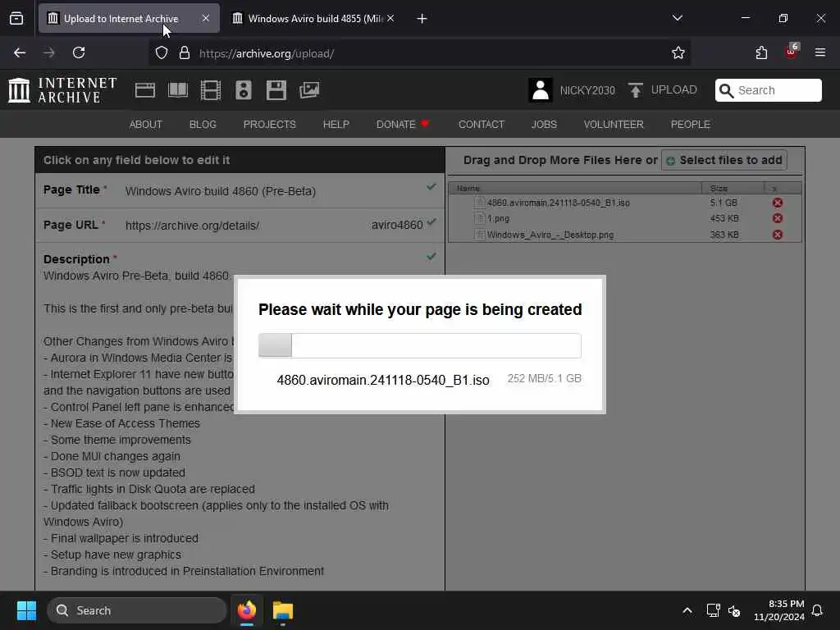
Task: List all tabs dropdown arrow
Action: point(678,18)
